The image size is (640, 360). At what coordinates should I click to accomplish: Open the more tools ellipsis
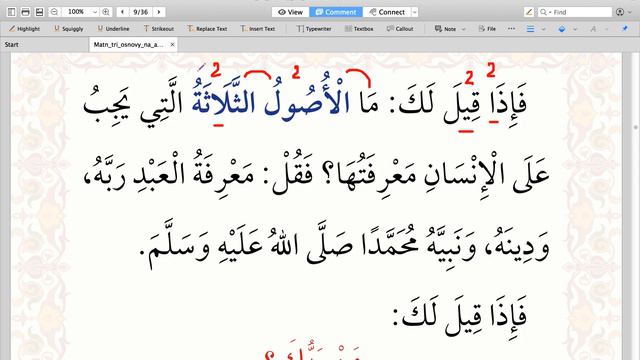pos(511,29)
